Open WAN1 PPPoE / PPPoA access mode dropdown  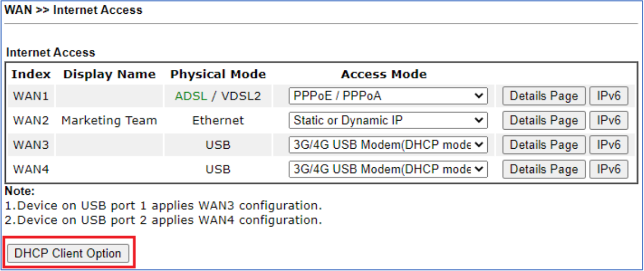pos(388,96)
